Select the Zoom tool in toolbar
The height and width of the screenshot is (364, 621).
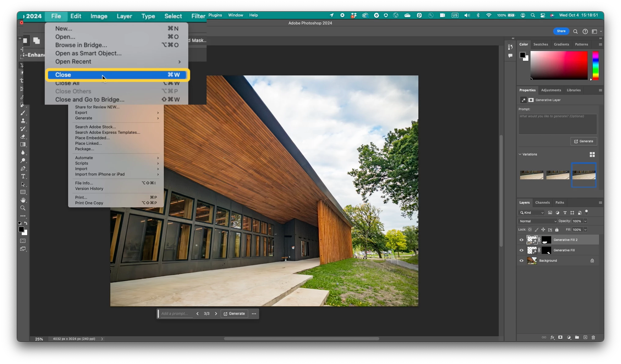(23, 208)
